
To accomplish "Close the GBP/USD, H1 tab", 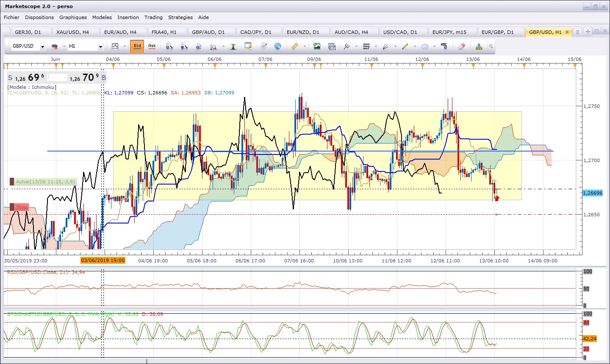I will point(567,32).
